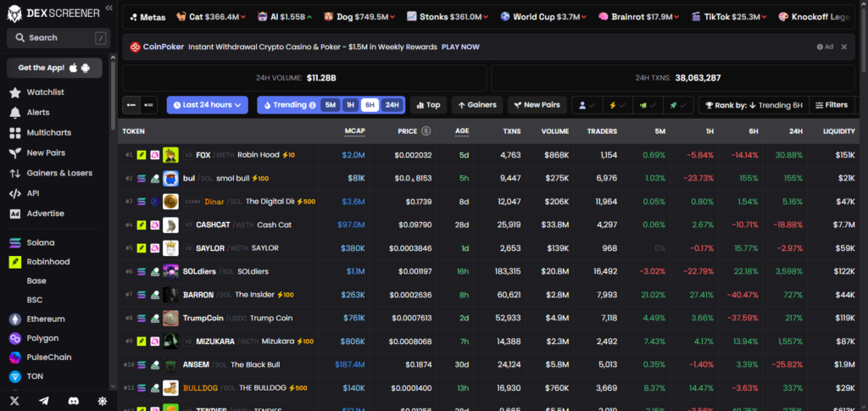This screenshot has width=868, height=411.
Task: Select BSC chain in sidebar
Action: click(34, 300)
